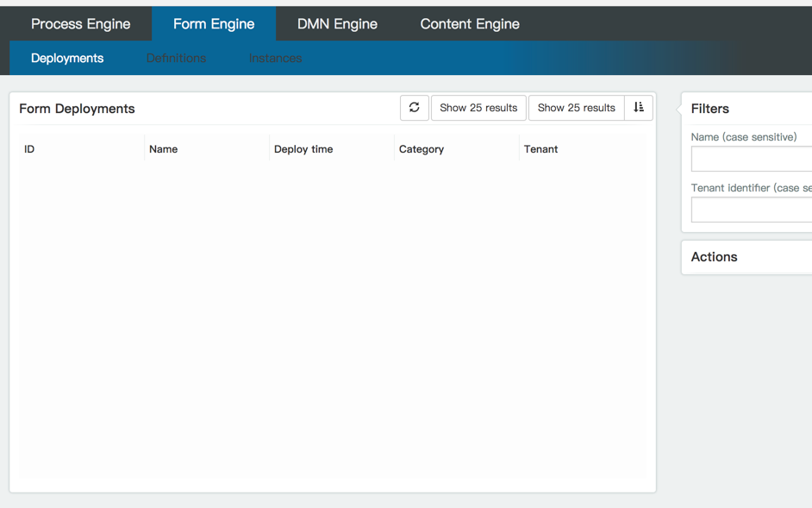
Task: Click the Name column header in table
Action: 163,149
